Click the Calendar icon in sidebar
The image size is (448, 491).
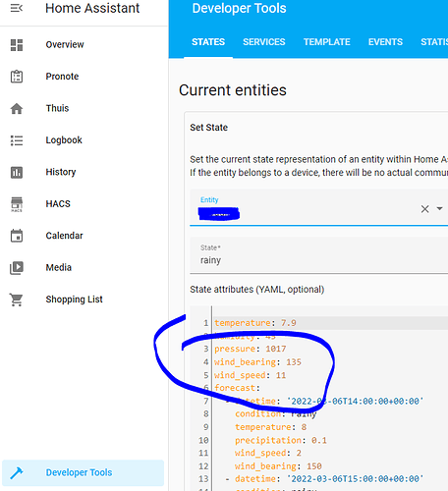click(17, 236)
